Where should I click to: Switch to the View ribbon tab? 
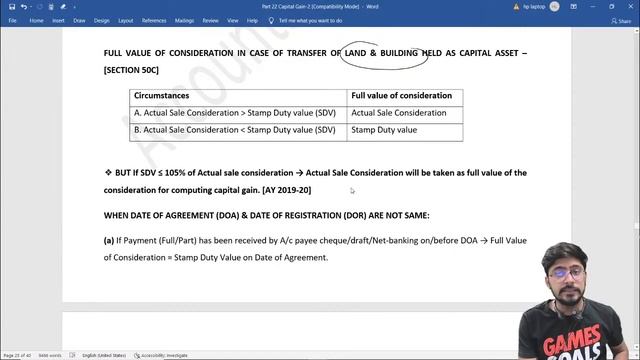pyautogui.click(x=233, y=20)
